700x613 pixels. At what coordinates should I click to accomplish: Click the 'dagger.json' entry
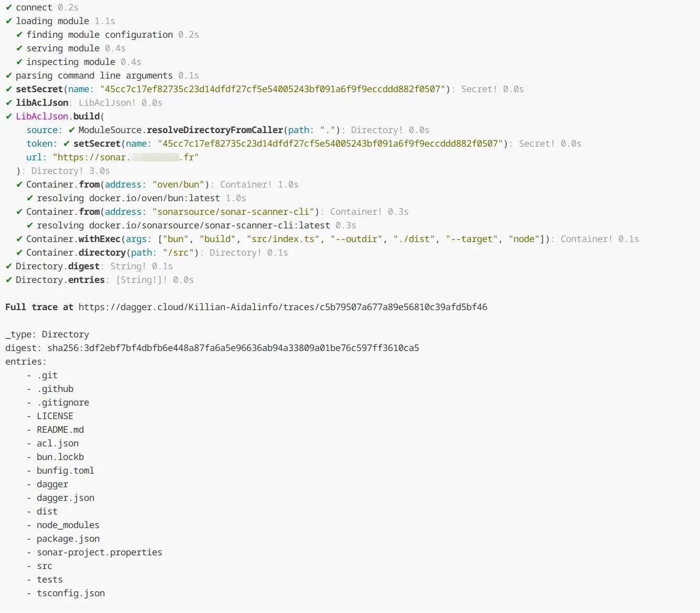tap(65, 498)
